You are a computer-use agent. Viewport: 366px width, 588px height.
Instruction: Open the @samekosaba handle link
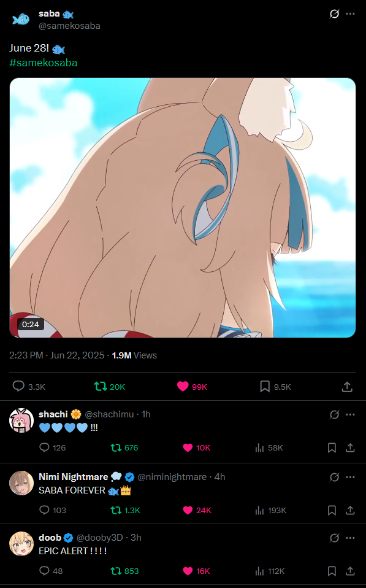[x=69, y=26]
